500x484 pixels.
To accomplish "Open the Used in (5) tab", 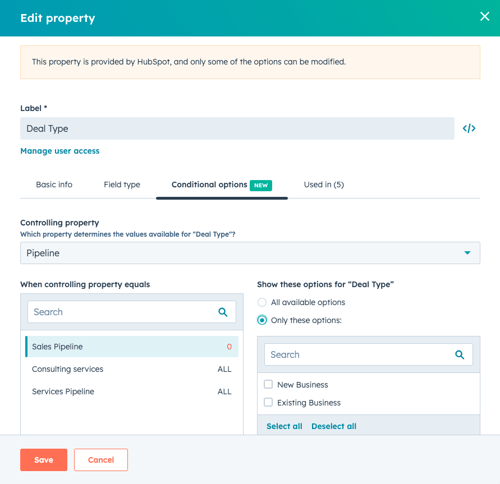I will [324, 185].
